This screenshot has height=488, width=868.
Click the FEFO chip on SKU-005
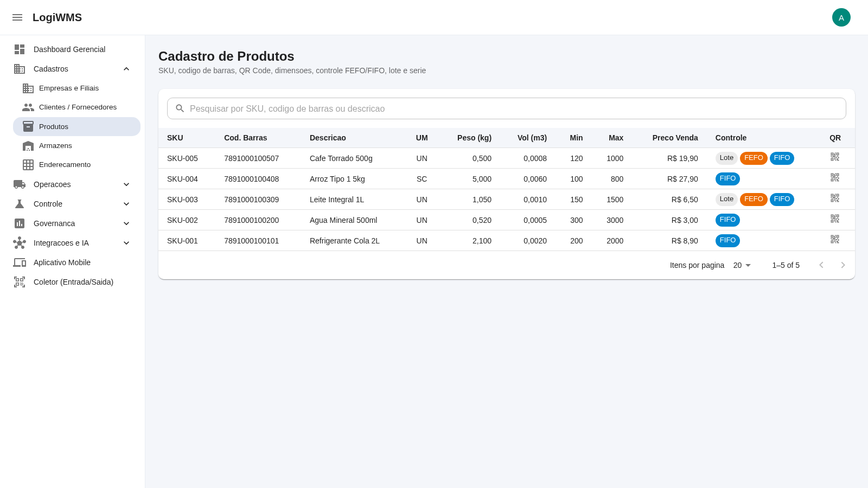pos(754,158)
